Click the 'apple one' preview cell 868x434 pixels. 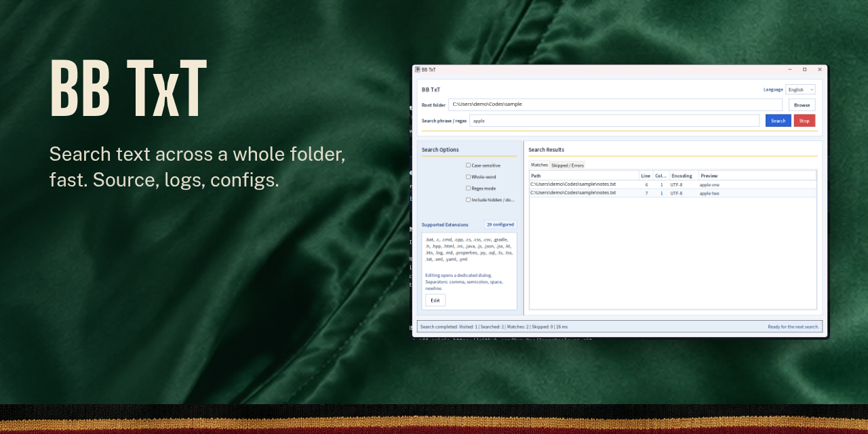(709, 184)
